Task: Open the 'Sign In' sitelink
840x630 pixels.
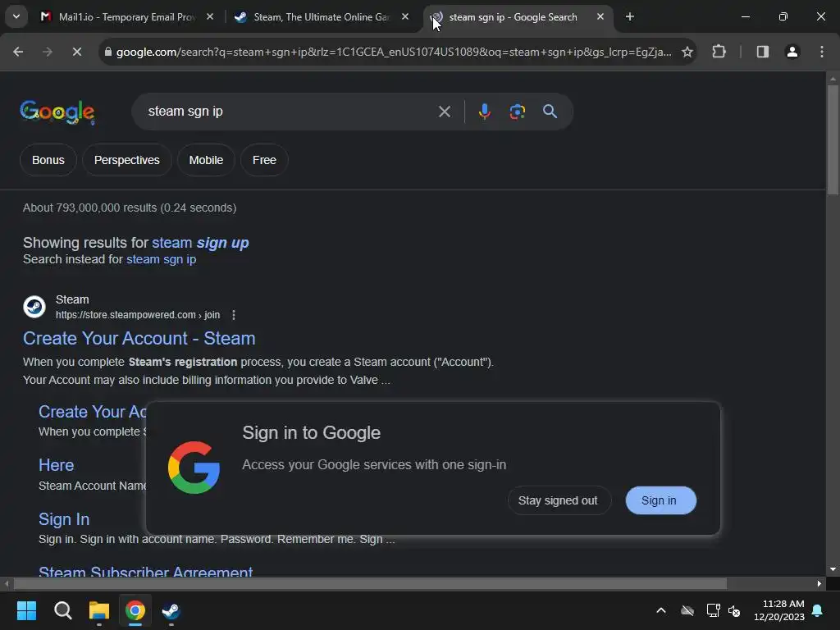Action: click(64, 519)
